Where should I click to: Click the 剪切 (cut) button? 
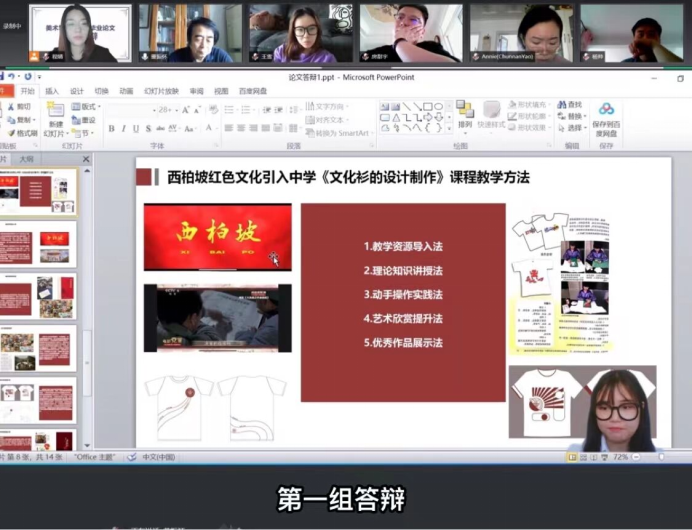pos(19,107)
